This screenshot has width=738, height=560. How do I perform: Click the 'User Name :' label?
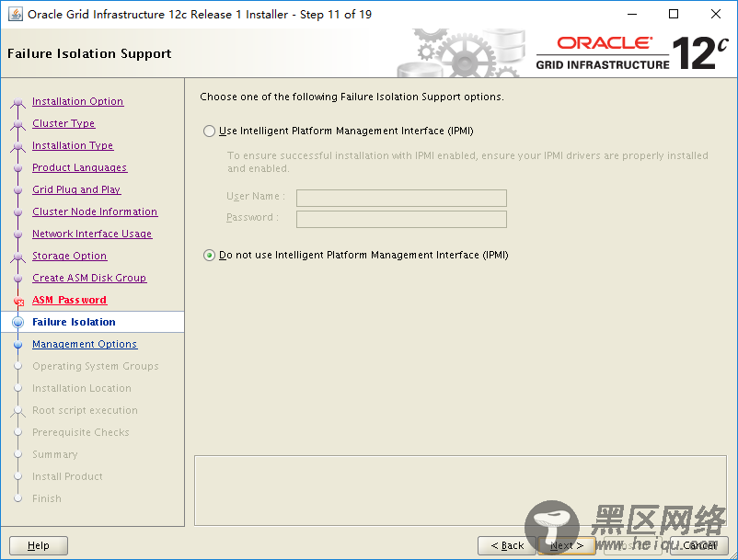(256, 196)
